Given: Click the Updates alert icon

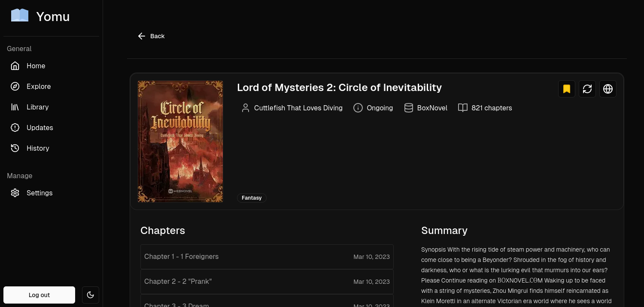Looking at the screenshot, I should pos(15,128).
